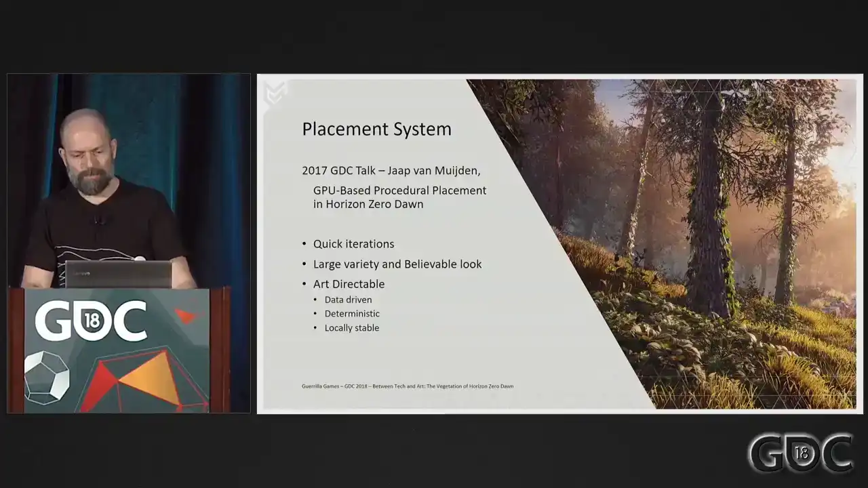Click the "GPU-Based Procedural Placement" text
The width and height of the screenshot is (868, 488).
click(x=399, y=190)
